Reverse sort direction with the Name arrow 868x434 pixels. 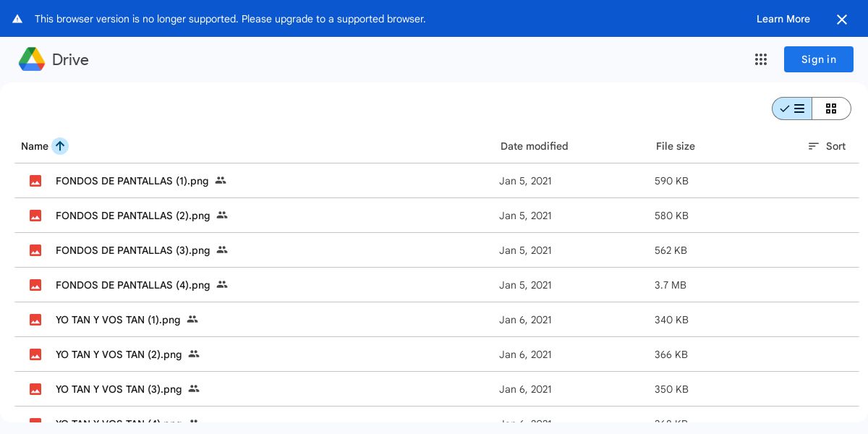click(x=60, y=146)
